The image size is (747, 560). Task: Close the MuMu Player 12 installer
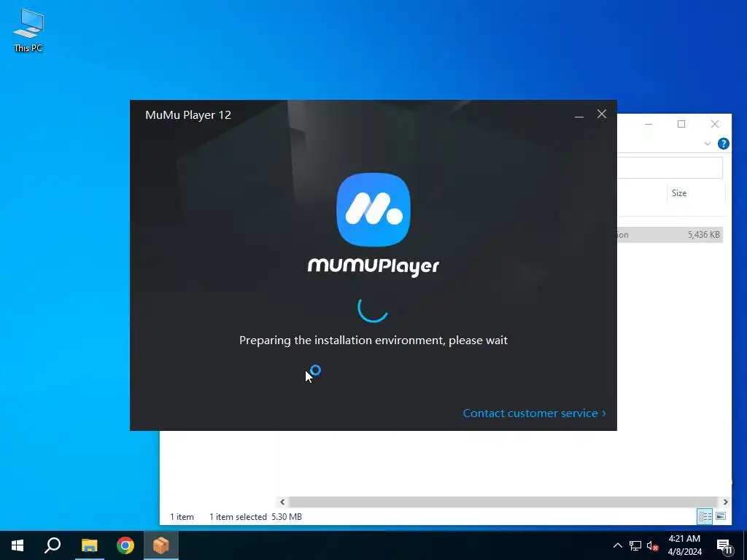[x=602, y=114]
